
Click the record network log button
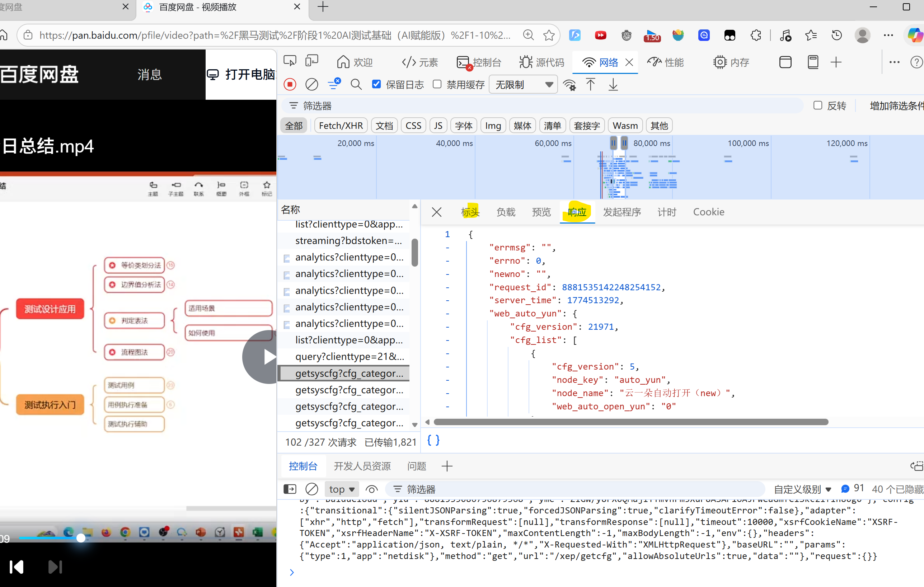(290, 84)
